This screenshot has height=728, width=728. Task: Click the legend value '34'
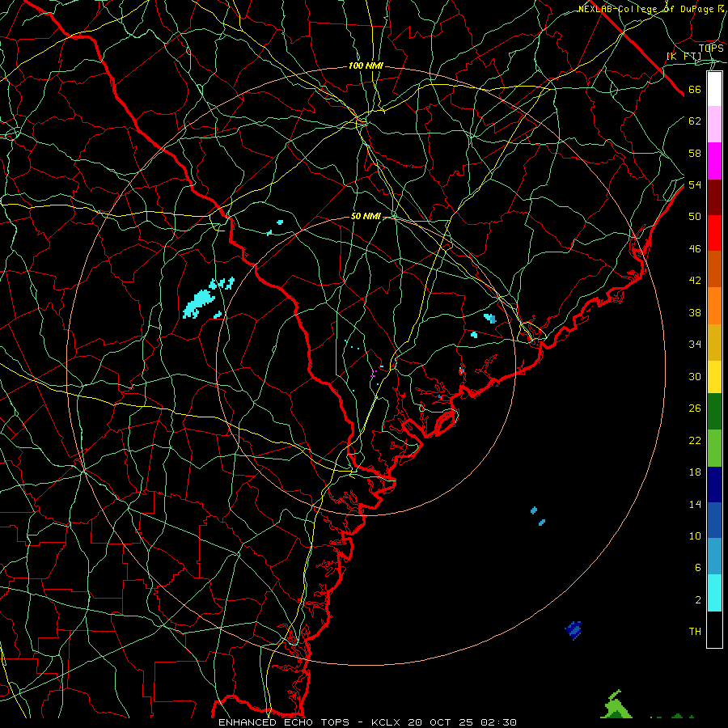(x=695, y=345)
